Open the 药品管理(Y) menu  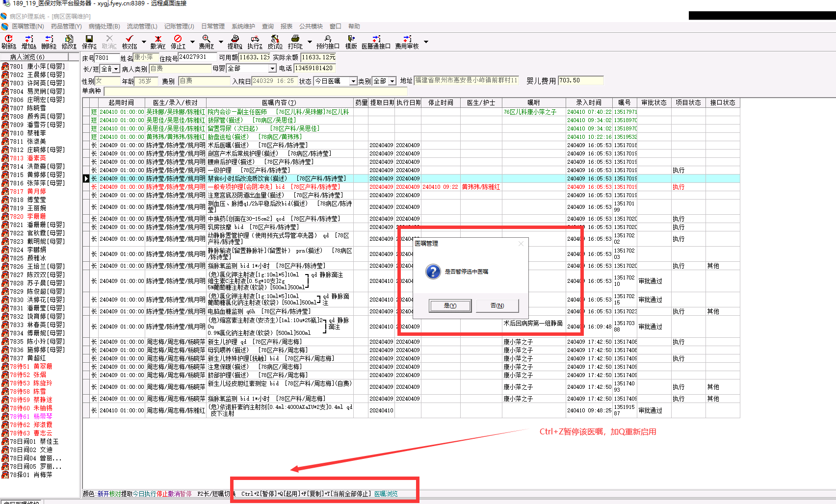[x=66, y=26]
